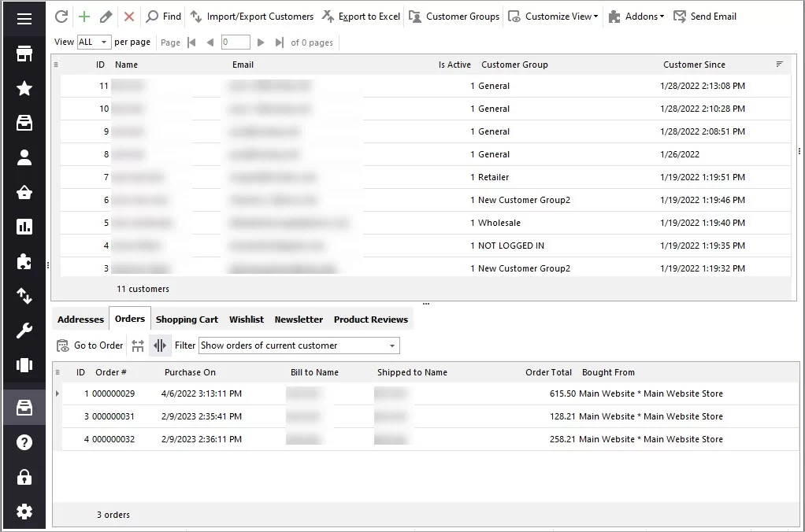Open the shopping basket icon in the sidebar

click(x=24, y=192)
